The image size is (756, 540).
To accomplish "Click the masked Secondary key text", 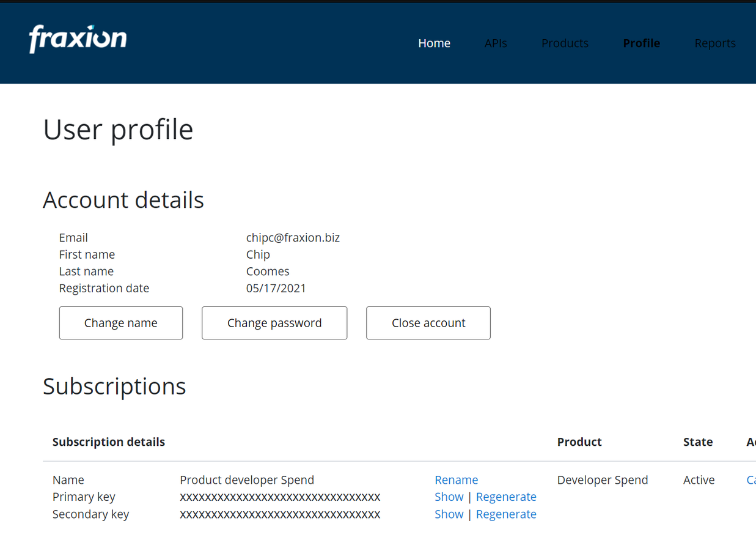I will [x=280, y=514].
